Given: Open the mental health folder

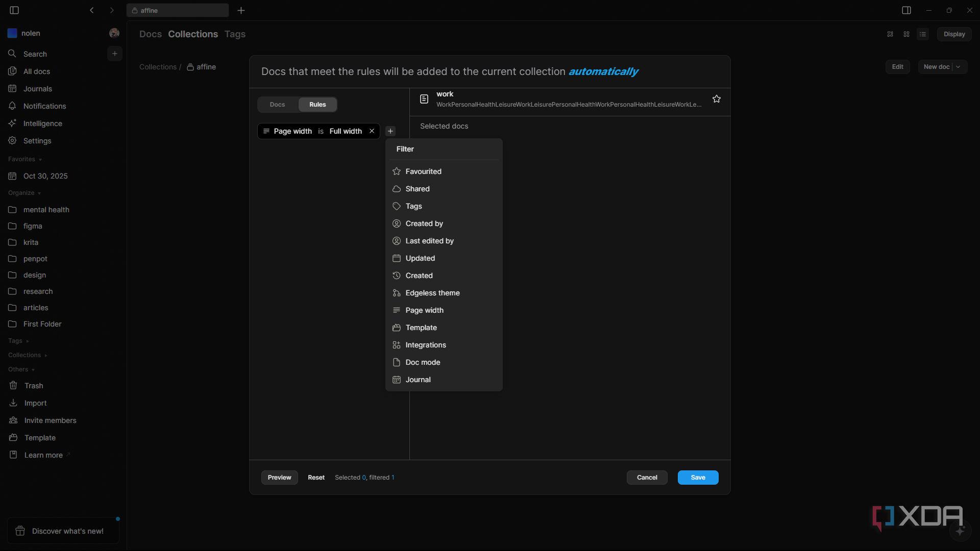Looking at the screenshot, I should [x=63, y=210].
